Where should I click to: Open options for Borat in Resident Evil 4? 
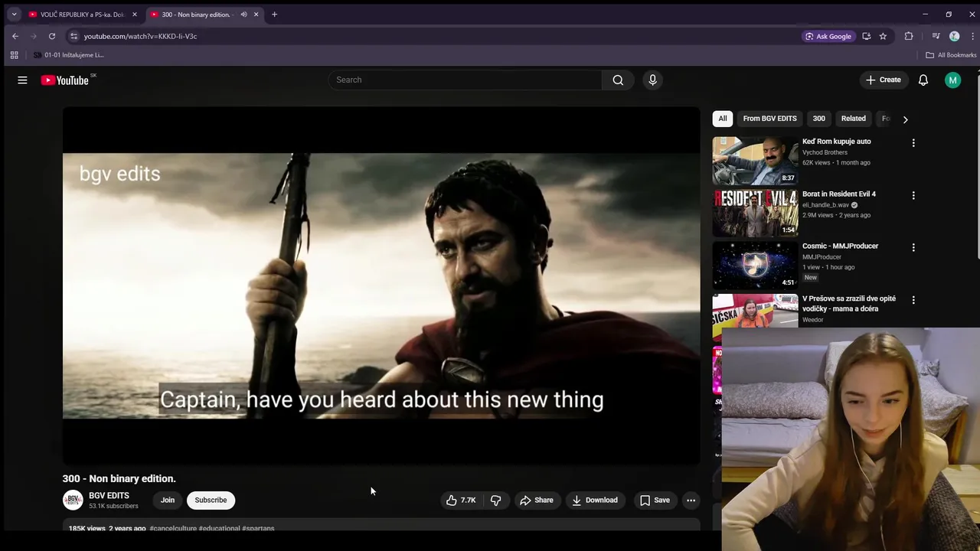point(913,195)
